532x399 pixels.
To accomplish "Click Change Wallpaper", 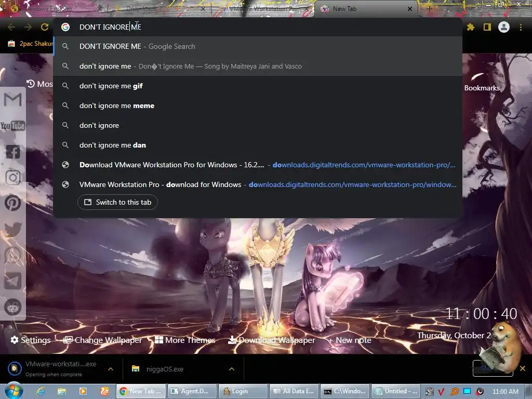I will (x=103, y=340).
